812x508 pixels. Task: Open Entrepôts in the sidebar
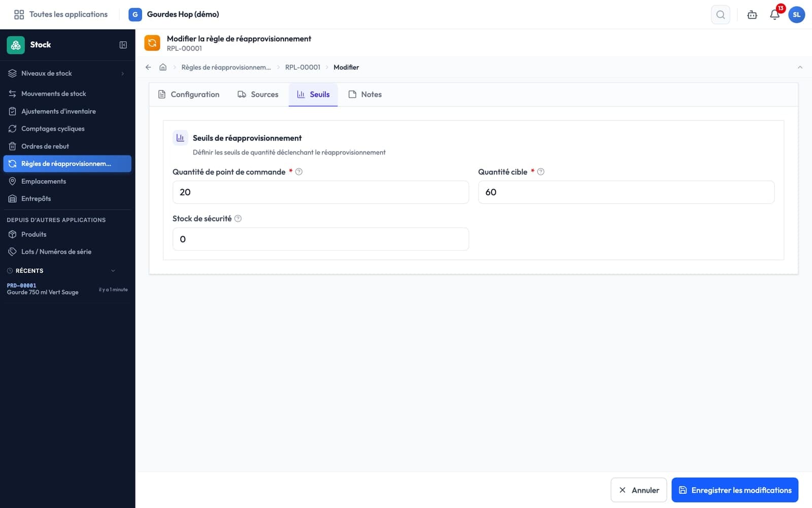point(67,199)
